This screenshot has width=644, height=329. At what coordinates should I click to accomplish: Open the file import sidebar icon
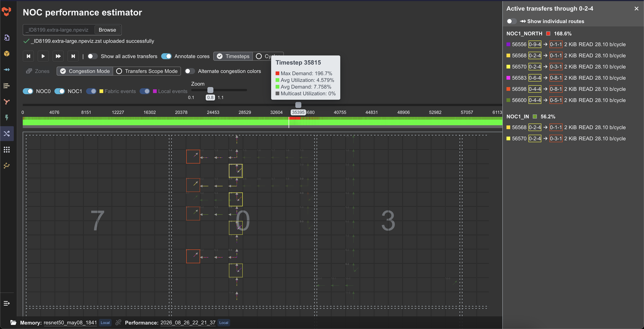pos(7,37)
